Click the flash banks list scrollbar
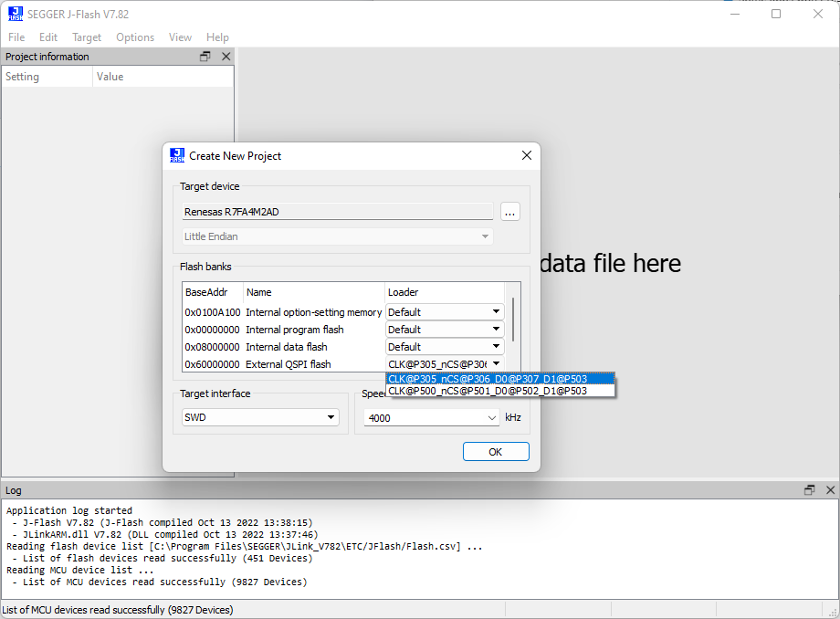840x619 pixels. tap(513, 320)
